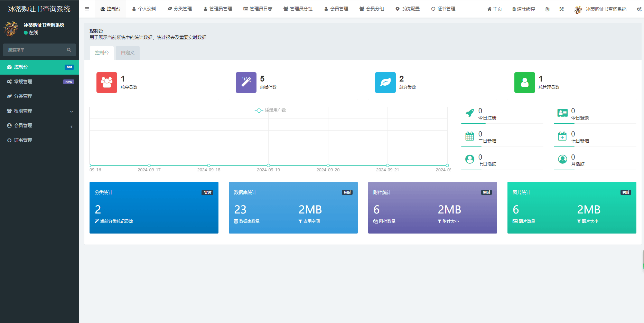The height and width of the screenshot is (323, 644).
Task: Toggle the hamburger sidebar menu icon
Action: click(87, 9)
